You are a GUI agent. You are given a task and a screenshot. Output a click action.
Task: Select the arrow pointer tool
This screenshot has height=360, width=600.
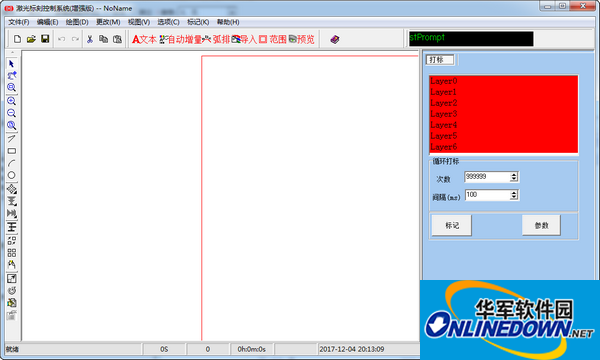coord(11,64)
